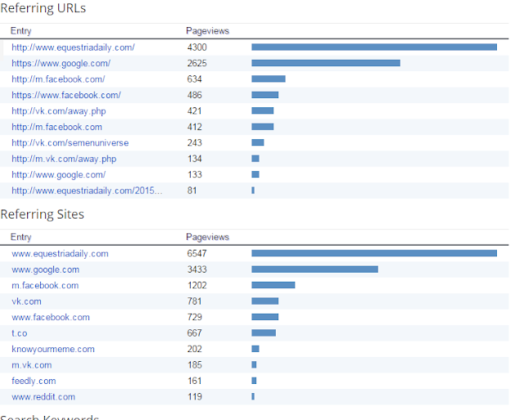Viewport: 524px width, 420px height.
Task: Click the 667 pageviews cell
Action: 195,333
